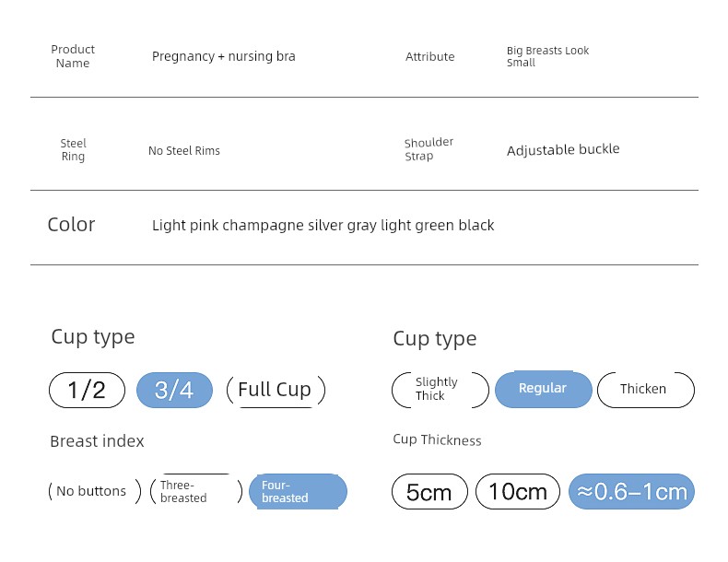The width and height of the screenshot is (728, 562).
Task: Choose the ≈0.6–1cm thickness pill
Action: pyautogui.click(x=631, y=491)
